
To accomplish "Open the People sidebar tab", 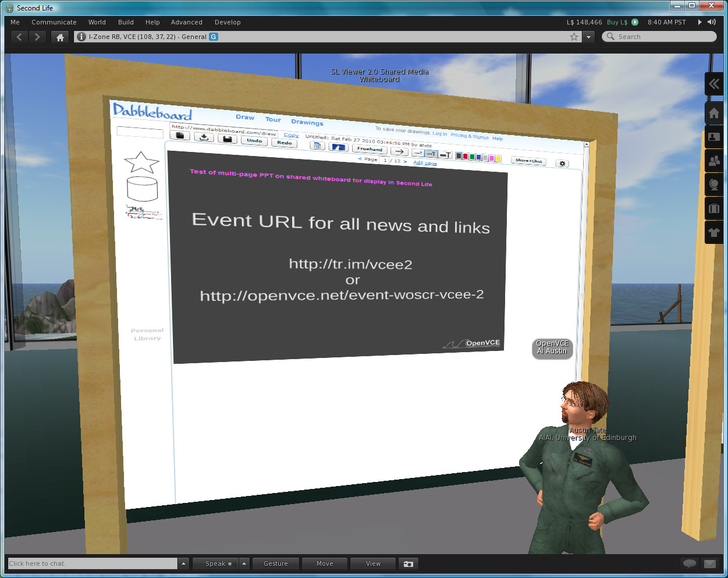I will click(714, 161).
